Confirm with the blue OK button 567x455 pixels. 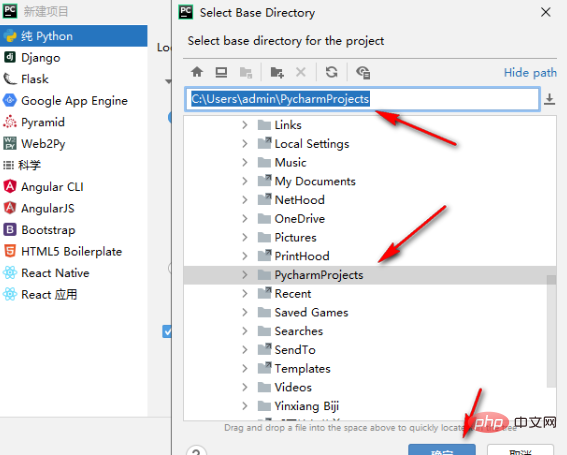pos(442,450)
